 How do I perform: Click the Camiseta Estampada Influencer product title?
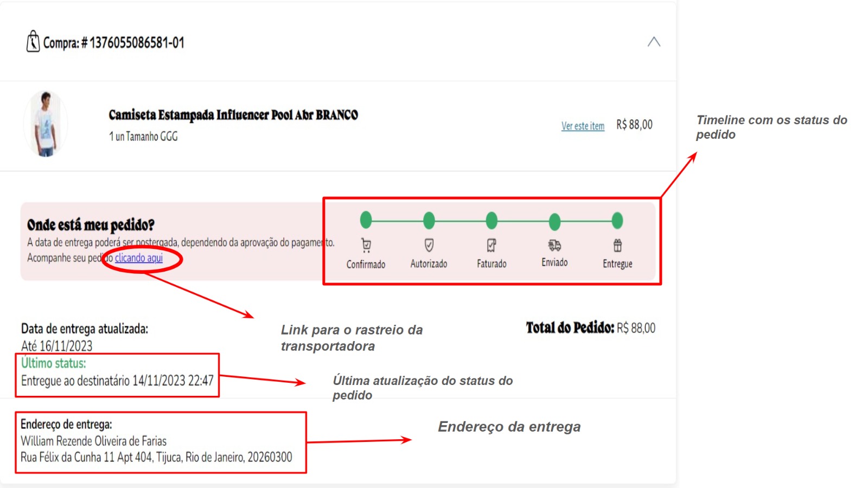pyautogui.click(x=233, y=115)
